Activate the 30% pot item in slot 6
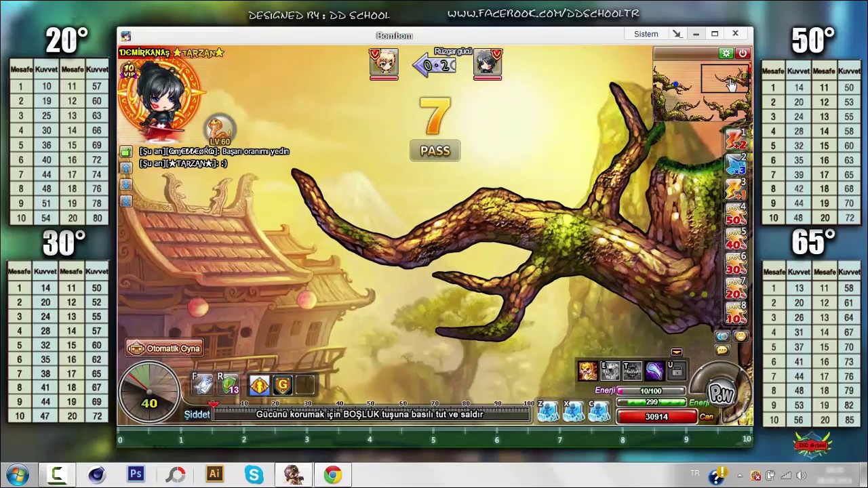Viewport: 868px width, 488px height. click(736, 264)
